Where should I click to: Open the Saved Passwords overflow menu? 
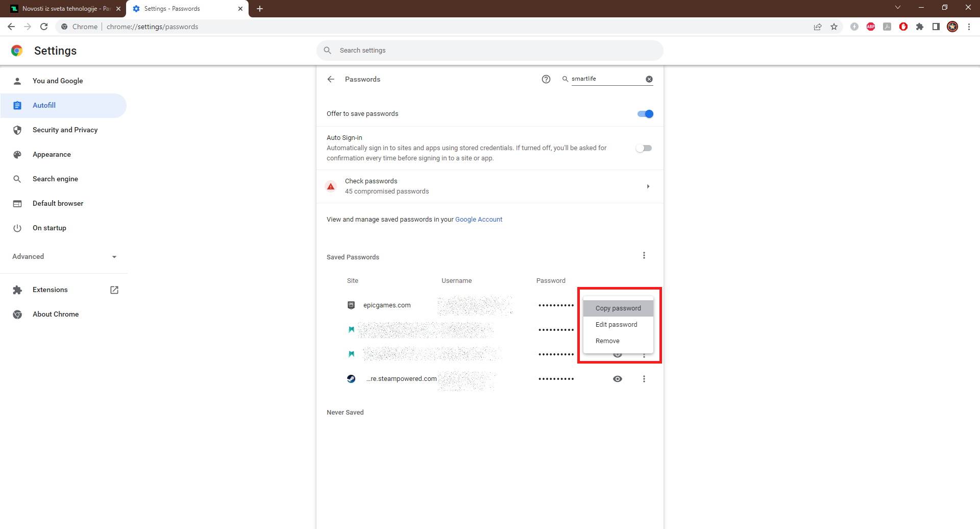click(644, 255)
